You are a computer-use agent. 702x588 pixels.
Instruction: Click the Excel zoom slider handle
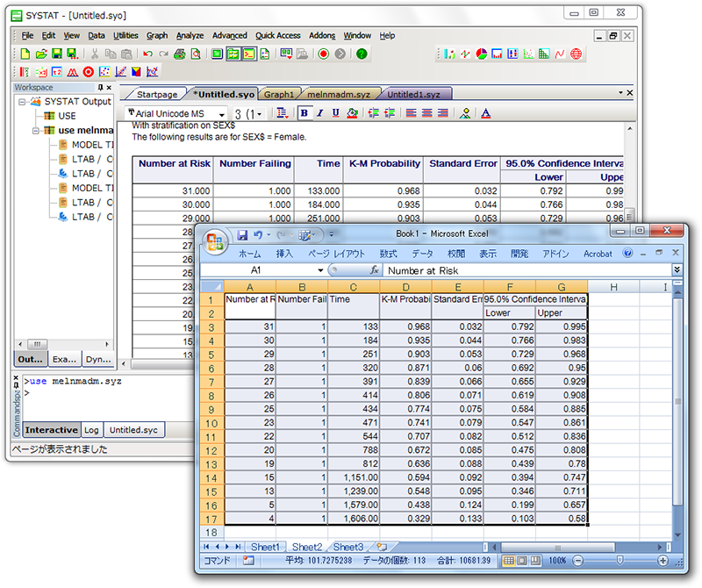coord(620,560)
